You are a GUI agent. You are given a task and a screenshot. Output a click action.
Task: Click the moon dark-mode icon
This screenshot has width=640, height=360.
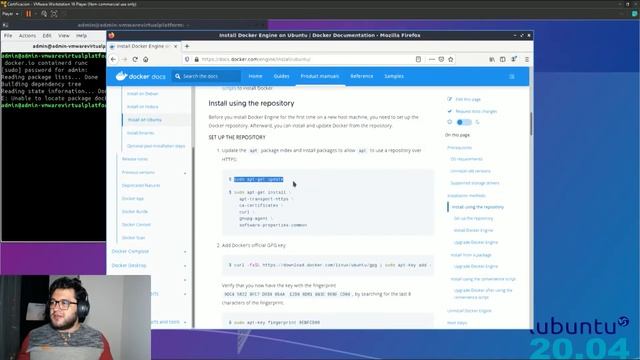click(477, 122)
